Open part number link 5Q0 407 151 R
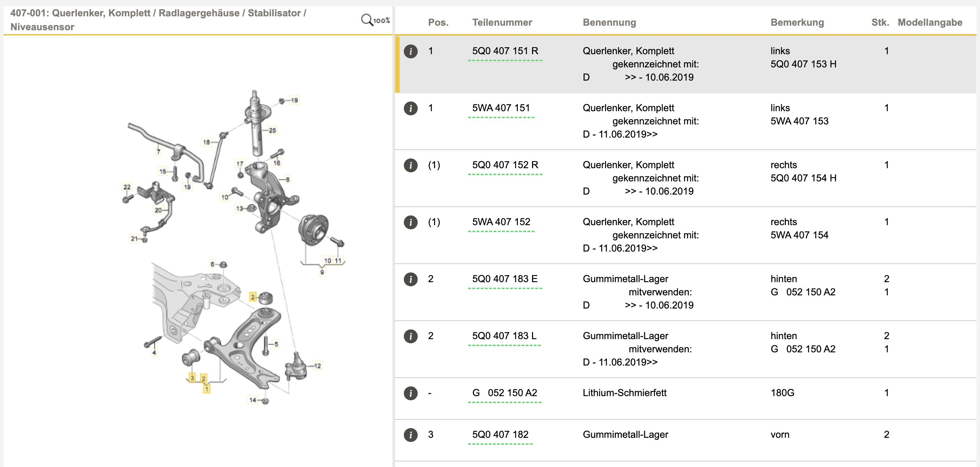Screen dimensions: 980x467 (505, 51)
